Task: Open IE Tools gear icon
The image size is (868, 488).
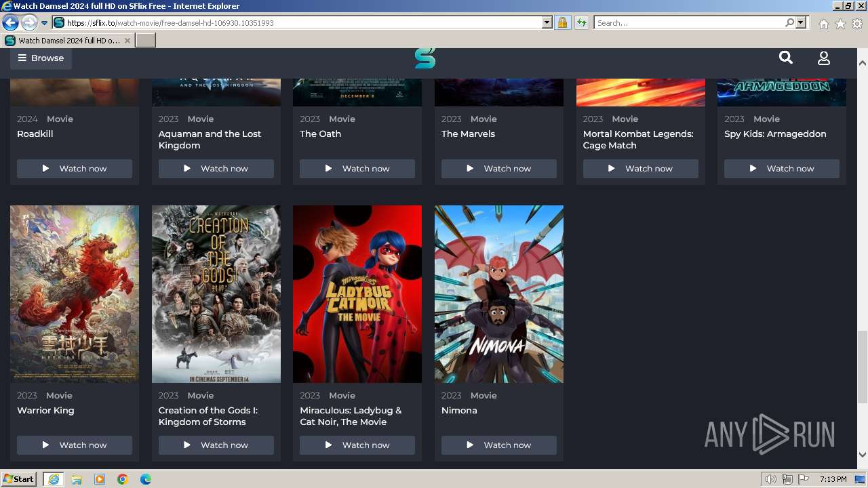Action: click(x=857, y=24)
